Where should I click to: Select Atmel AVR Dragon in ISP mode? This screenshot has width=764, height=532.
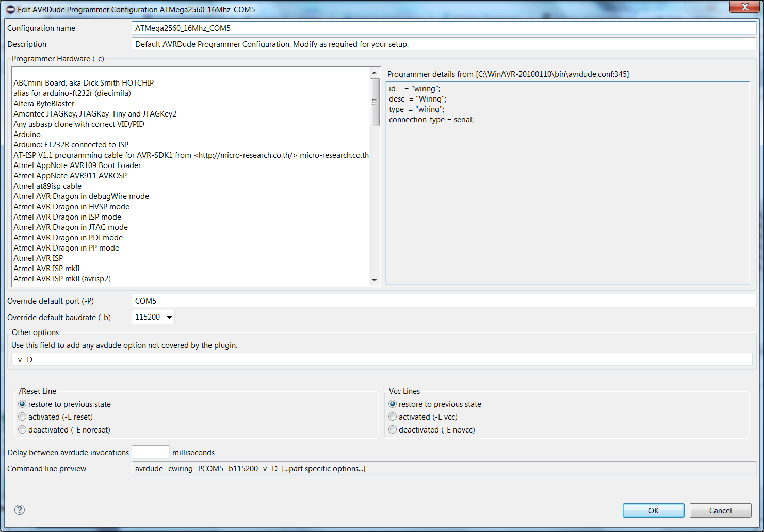(x=68, y=217)
